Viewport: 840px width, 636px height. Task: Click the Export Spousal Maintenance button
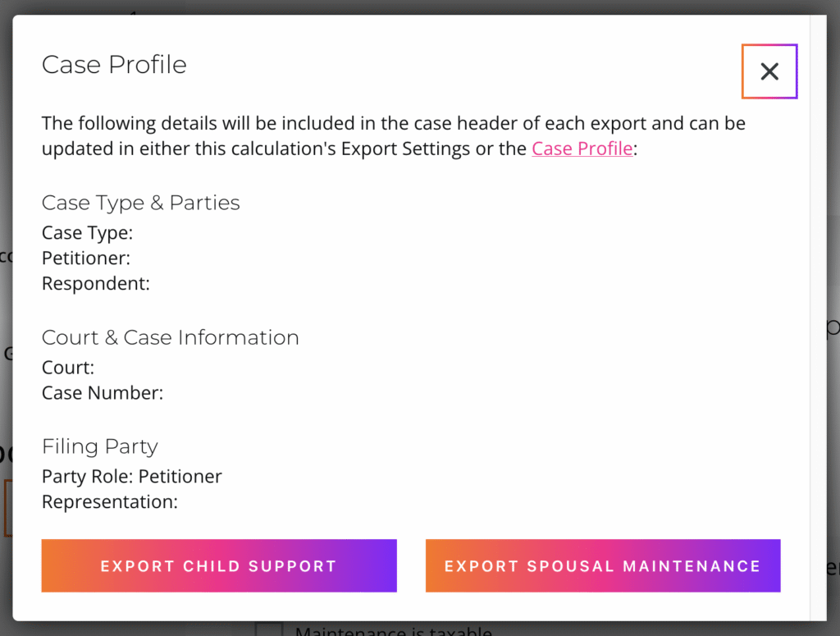[603, 565]
